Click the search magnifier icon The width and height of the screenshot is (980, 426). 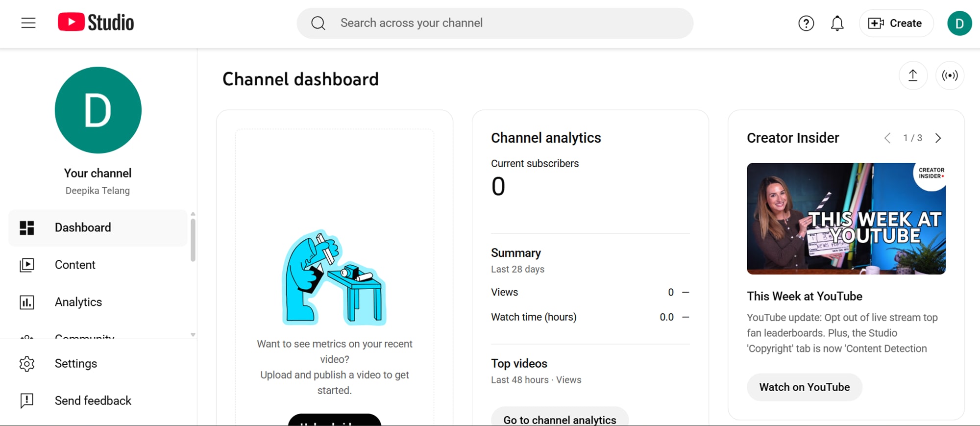click(x=318, y=23)
